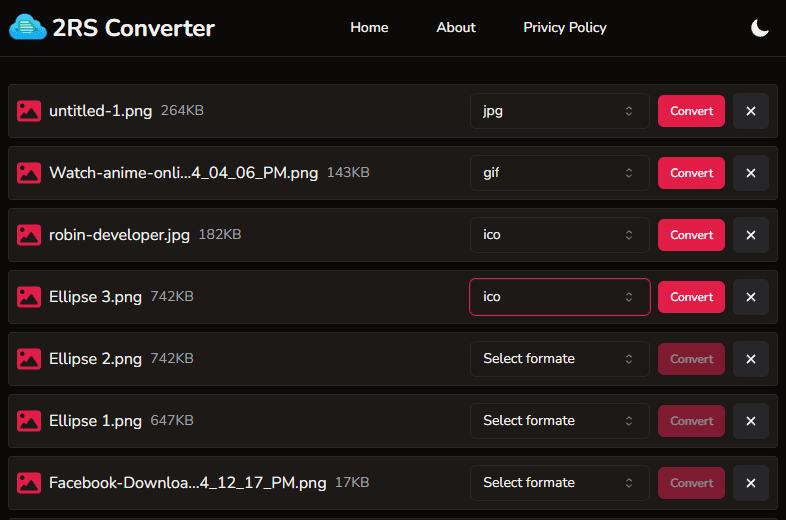Convert robin-developer.jpg to ico
This screenshot has height=520, width=786.
coord(691,235)
